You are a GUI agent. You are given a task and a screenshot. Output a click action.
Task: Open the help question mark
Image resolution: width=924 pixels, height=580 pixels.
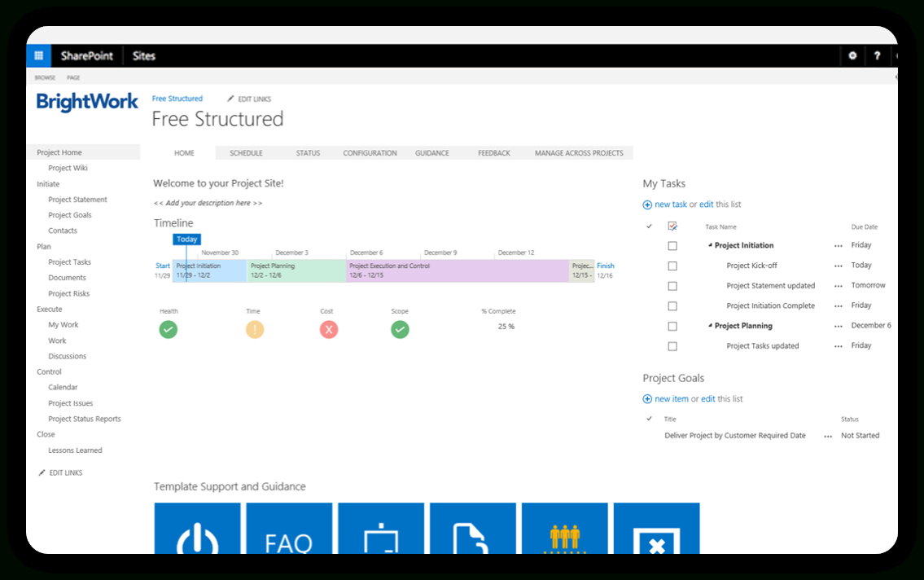[878, 55]
